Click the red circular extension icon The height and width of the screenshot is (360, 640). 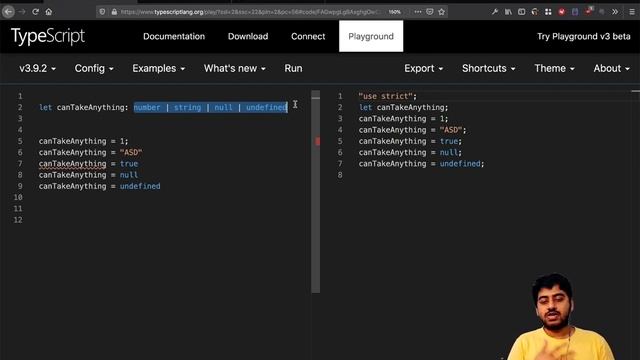coord(562,12)
